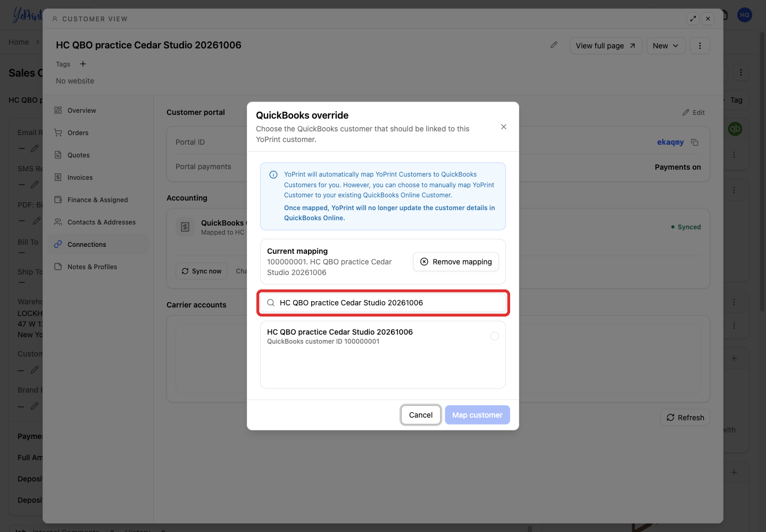Click the HQ user avatar
Image resolution: width=766 pixels, height=532 pixels.
pyautogui.click(x=745, y=15)
